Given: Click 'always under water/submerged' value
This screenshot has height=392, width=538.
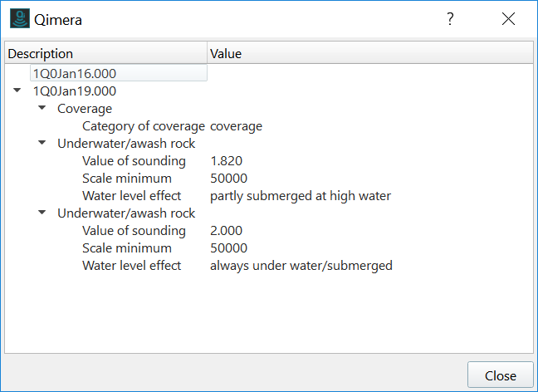Looking at the screenshot, I should tap(301, 266).
